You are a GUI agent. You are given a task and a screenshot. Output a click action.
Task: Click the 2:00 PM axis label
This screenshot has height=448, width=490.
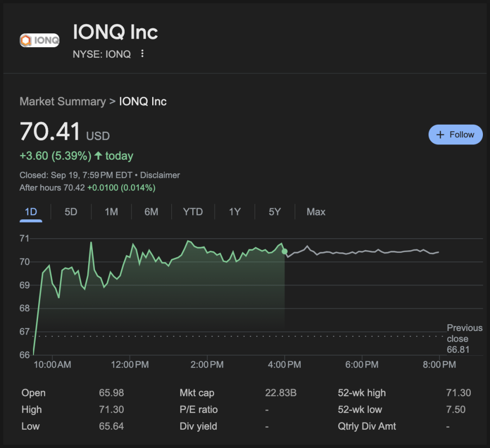pos(207,365)
